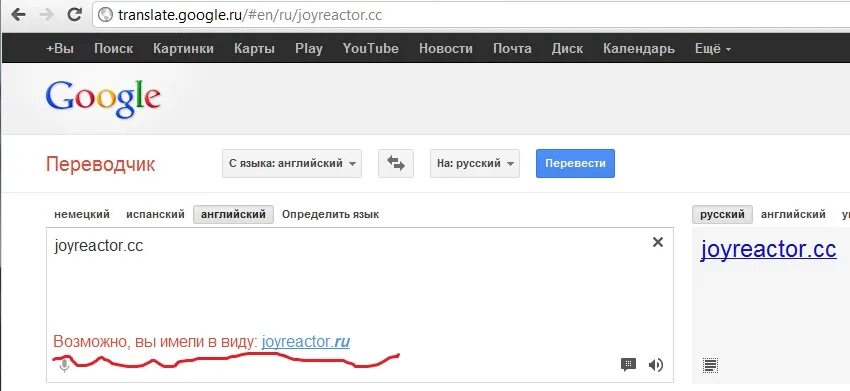
Task: Select 'испанский' source language tab
Action: click(156, 214)
